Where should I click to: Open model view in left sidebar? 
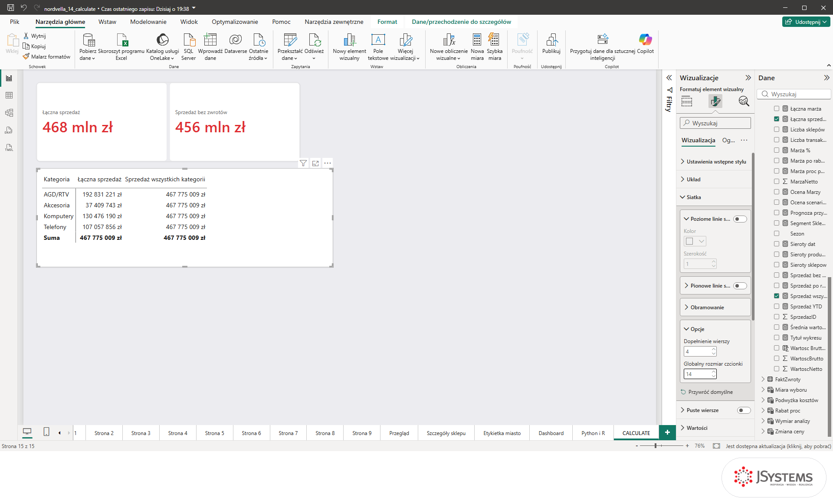coord(9,113)
